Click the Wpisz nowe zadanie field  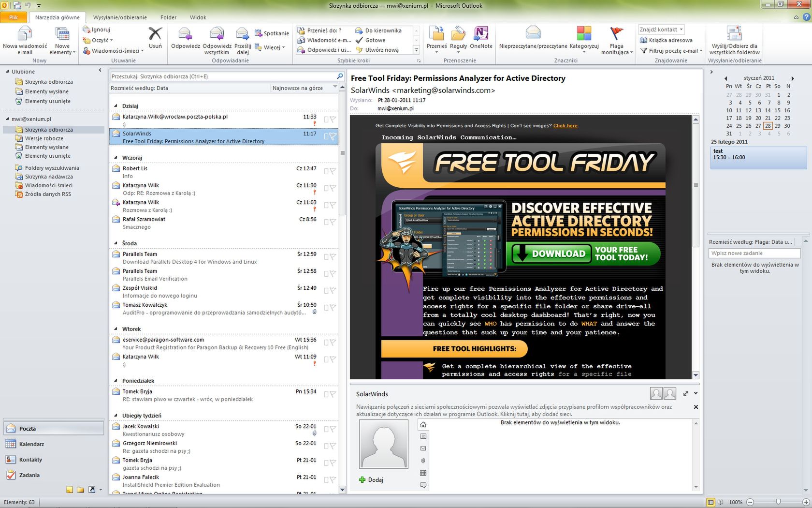click(x=755, y=253)
